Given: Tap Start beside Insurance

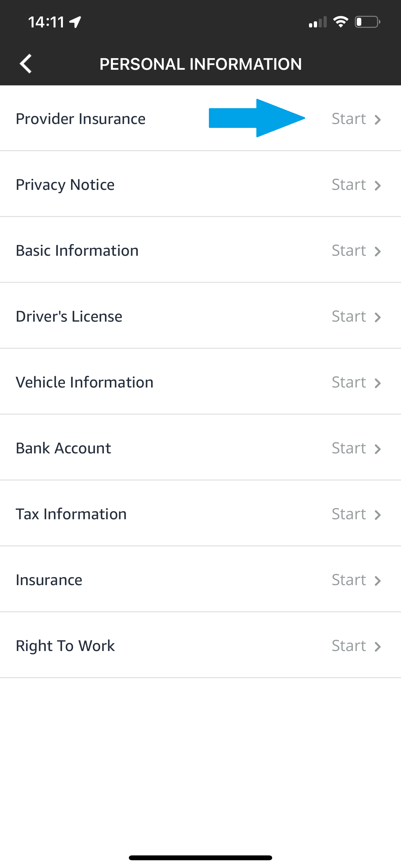Looking at the screenshot, I should [348, 580].
